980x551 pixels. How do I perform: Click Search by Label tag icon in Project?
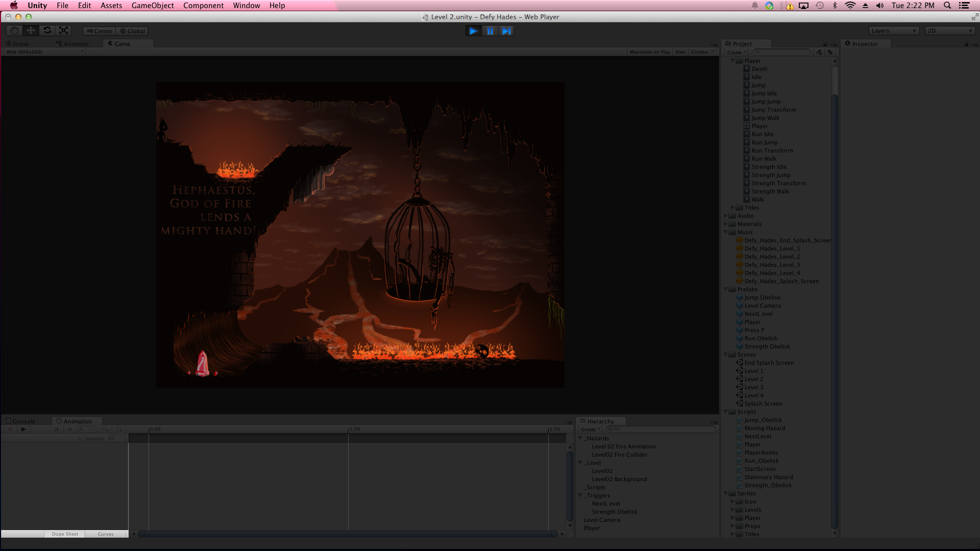[830, 52]
